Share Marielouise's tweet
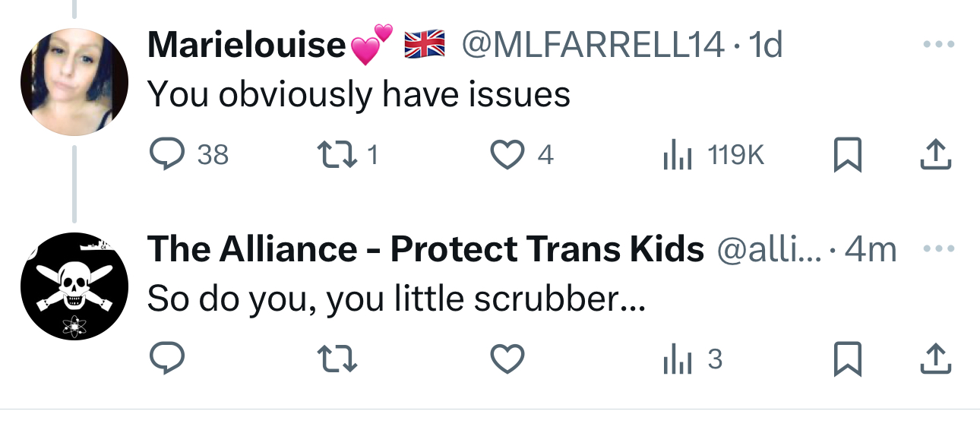Screen dimensions: 980x430 coord(935,155)
